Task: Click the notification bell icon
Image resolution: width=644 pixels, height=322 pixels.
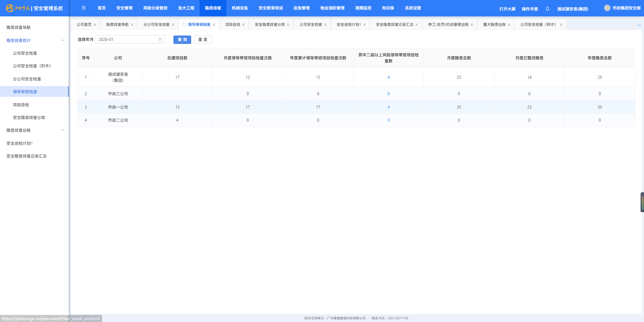Action: [x=547, y=9]
